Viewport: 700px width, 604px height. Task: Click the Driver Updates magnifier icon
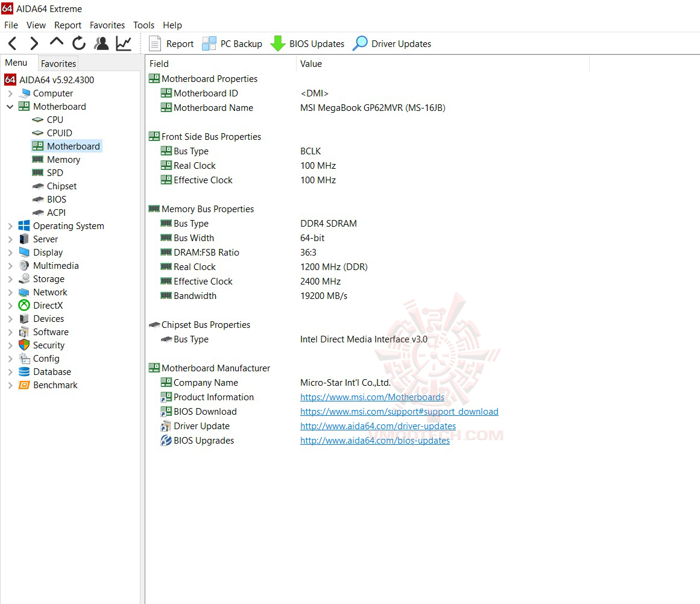(x=360, y=43)
